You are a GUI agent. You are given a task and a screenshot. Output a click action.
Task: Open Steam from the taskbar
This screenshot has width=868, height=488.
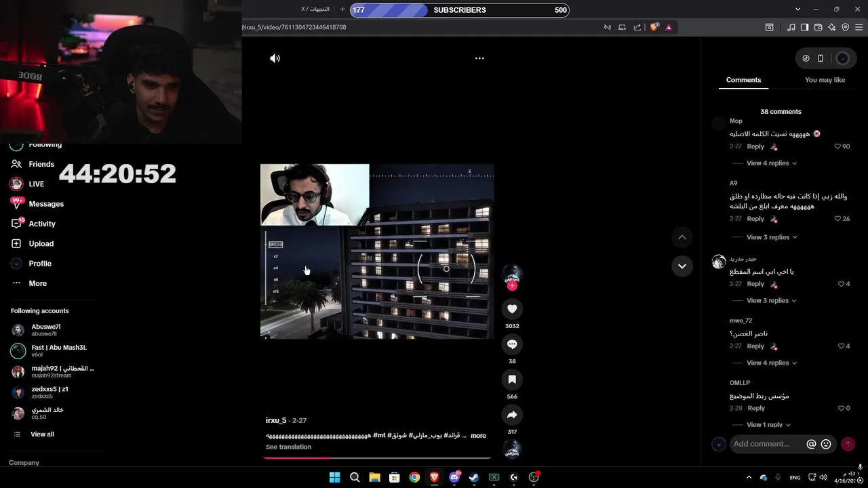[x=474, y=477]
